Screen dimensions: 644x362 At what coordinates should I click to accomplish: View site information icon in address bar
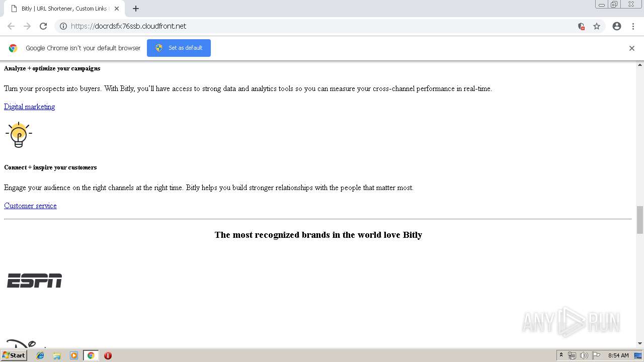pos(63,26)
